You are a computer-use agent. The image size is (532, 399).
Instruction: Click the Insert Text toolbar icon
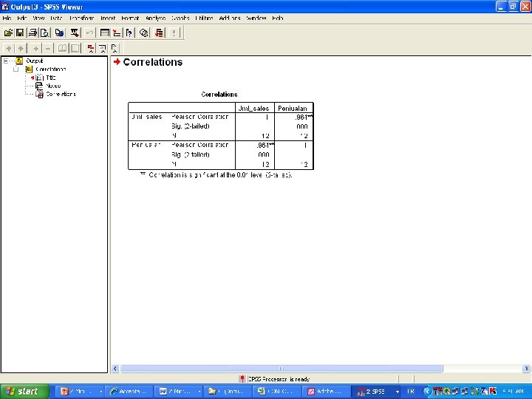[x=115, y=48]
